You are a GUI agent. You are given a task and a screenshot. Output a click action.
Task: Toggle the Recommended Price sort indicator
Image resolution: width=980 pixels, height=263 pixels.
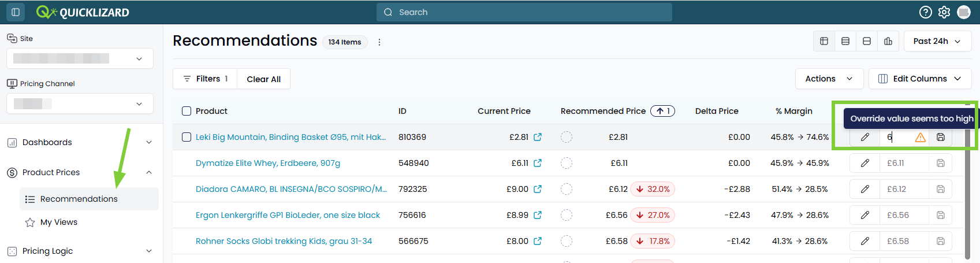click(662, 111)
